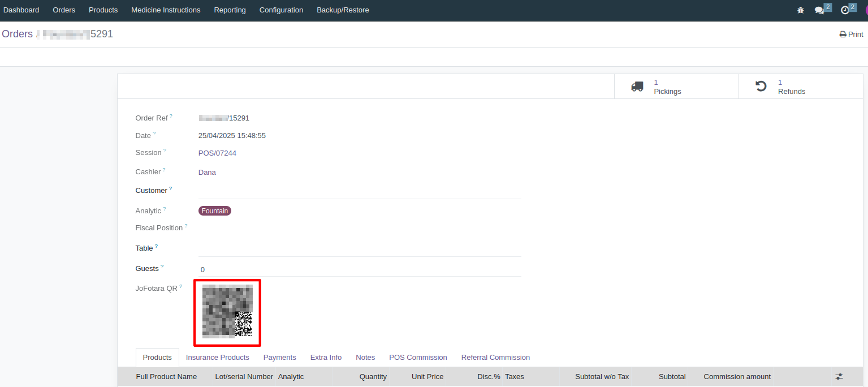Open the conversations chat icon

tap(819, 10)
